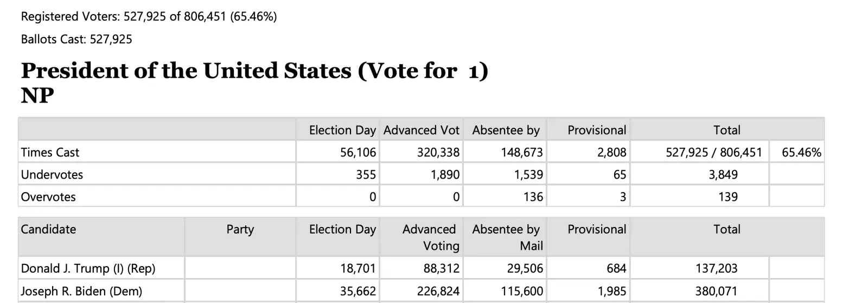Click Biden's Absentee by Mail value 115,600
Viewport: 868px width, 303px height.
pos(521,291)
